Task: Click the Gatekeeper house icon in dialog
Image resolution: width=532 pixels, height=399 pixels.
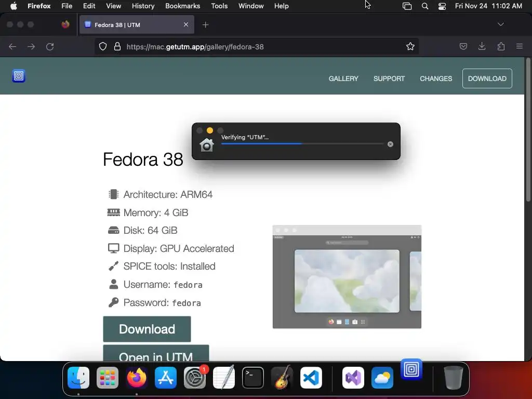Action: coord(207,145)
